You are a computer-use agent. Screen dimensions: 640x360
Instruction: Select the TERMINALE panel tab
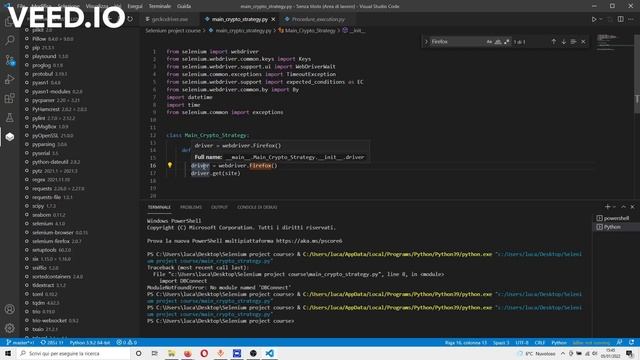tap(159, 207)
